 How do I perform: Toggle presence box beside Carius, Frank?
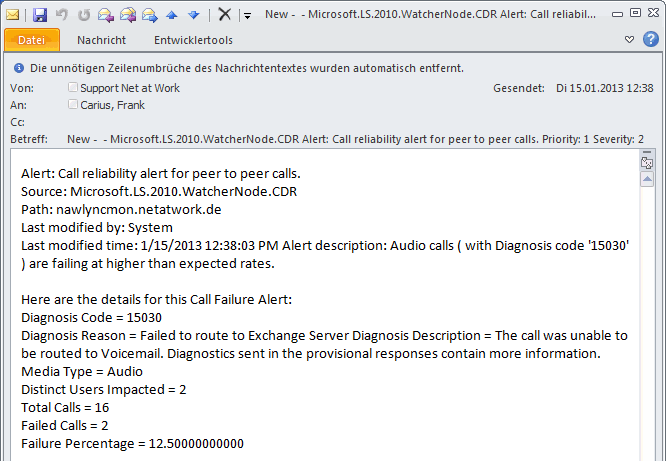(x=73, y=104)
